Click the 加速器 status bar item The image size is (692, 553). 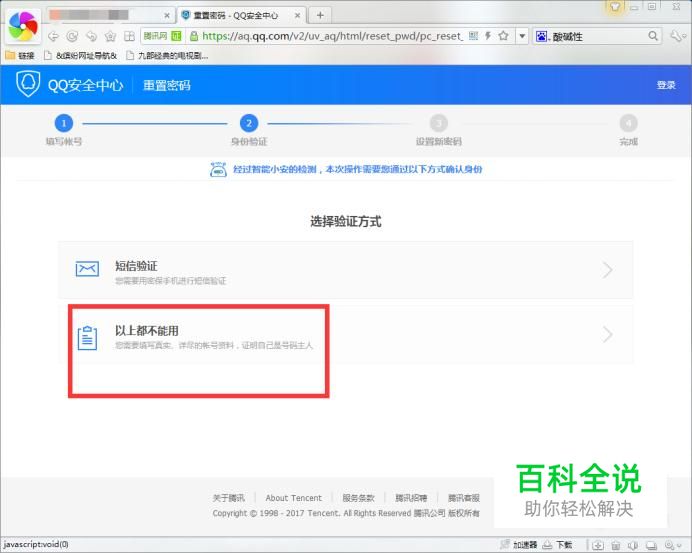point(525,545)
